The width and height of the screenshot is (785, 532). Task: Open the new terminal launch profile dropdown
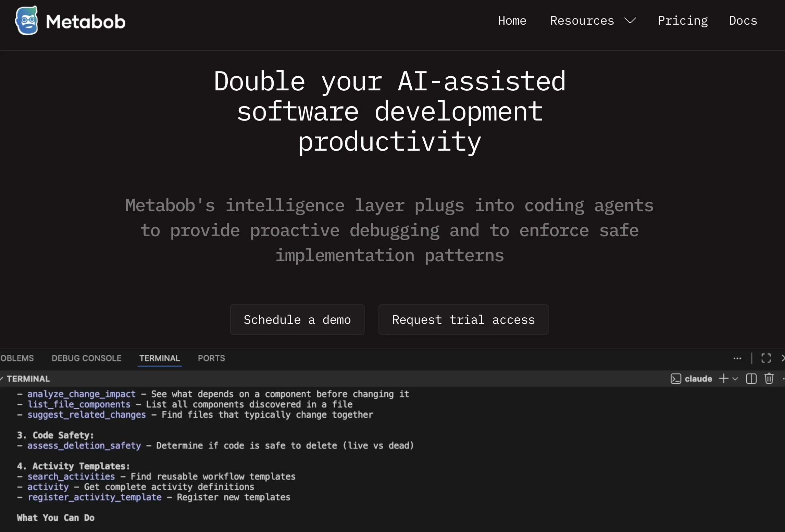tap(735, 379)
